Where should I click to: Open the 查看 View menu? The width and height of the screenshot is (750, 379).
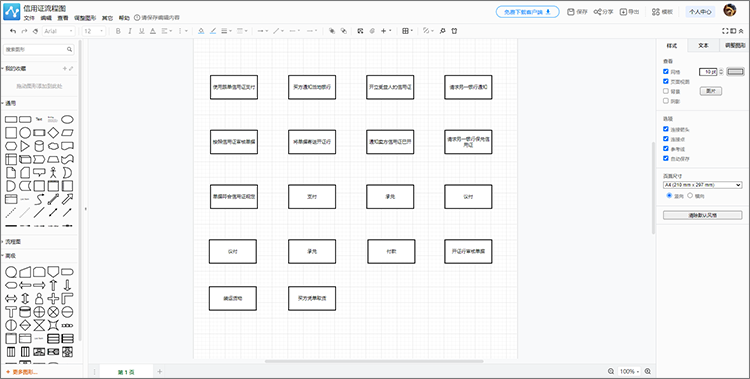click(63, 18)
